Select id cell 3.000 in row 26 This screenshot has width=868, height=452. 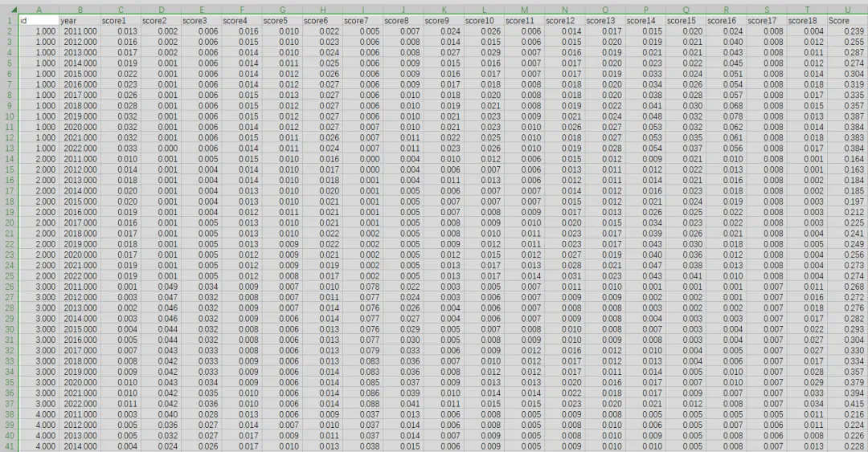(x=39, y=287)
